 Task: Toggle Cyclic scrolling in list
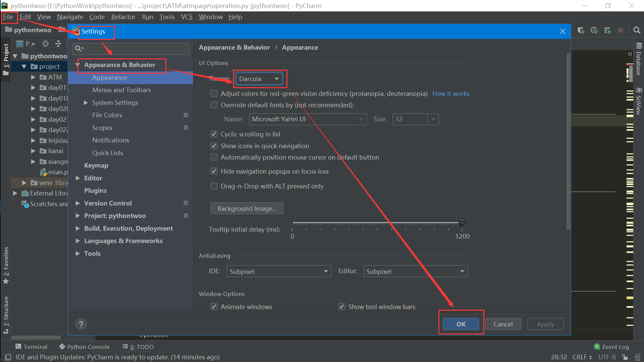coord(214,134)
